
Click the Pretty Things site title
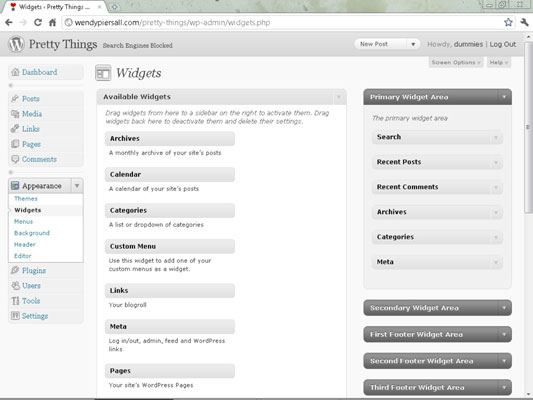tap(63, 44)
